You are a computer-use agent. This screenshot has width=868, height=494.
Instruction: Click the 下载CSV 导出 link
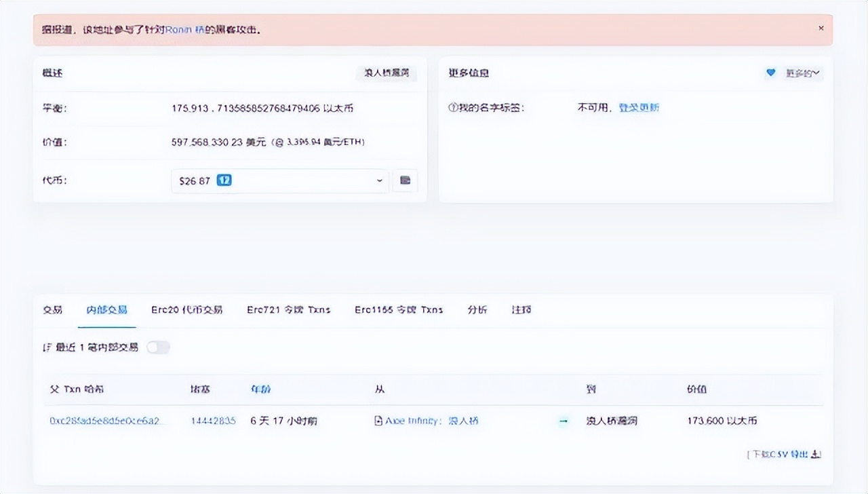pyautogui.click(x=784, y=455)
